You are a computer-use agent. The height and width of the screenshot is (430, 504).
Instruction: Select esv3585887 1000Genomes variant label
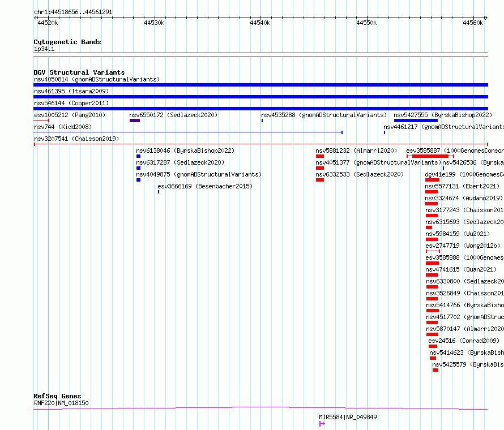pos(455,150)
